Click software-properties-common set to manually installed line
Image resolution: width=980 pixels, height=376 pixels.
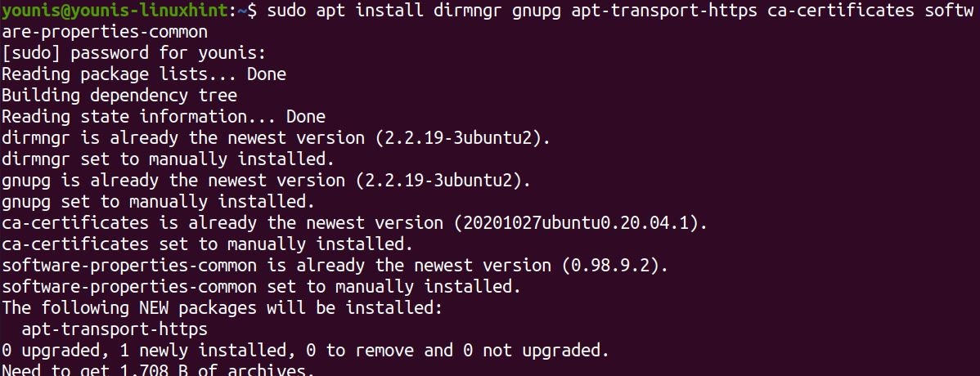(x=261, y=286)
